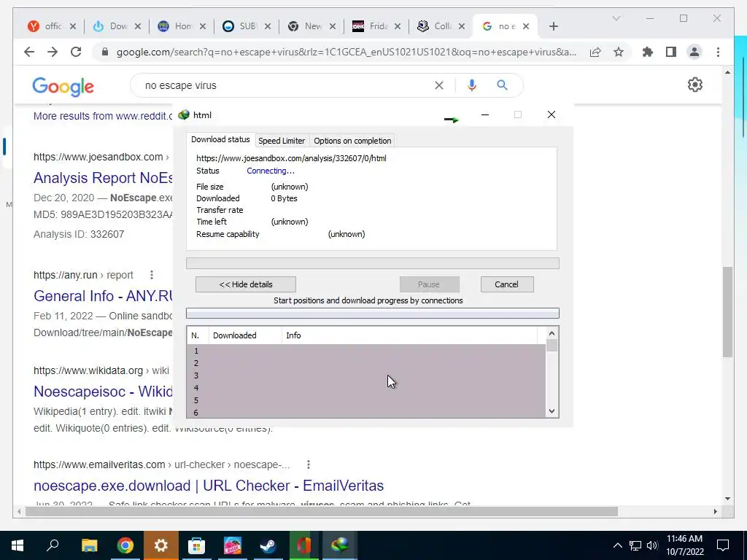Open the notification center

pos(723,545)
